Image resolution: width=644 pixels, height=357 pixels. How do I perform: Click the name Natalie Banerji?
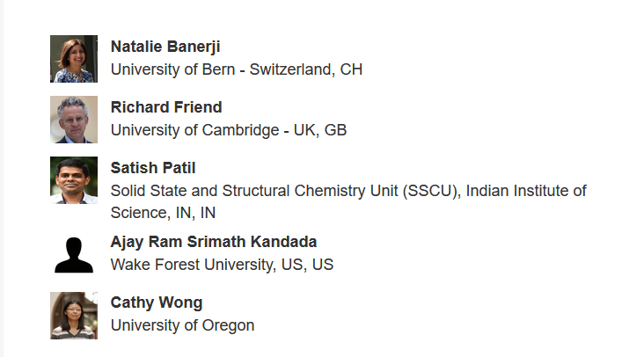(165, 47)
